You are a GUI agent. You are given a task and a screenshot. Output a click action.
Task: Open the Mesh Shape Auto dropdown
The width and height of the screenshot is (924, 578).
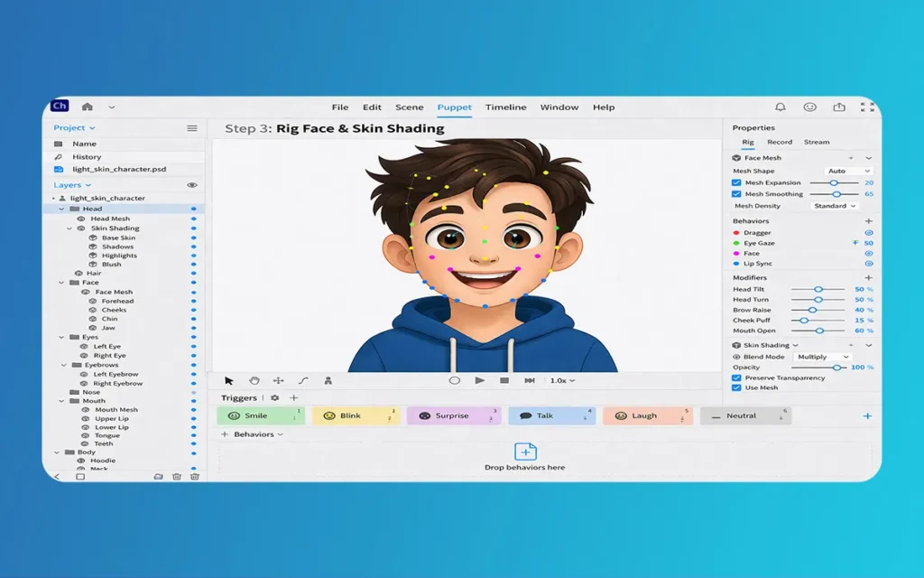(849, 171)
